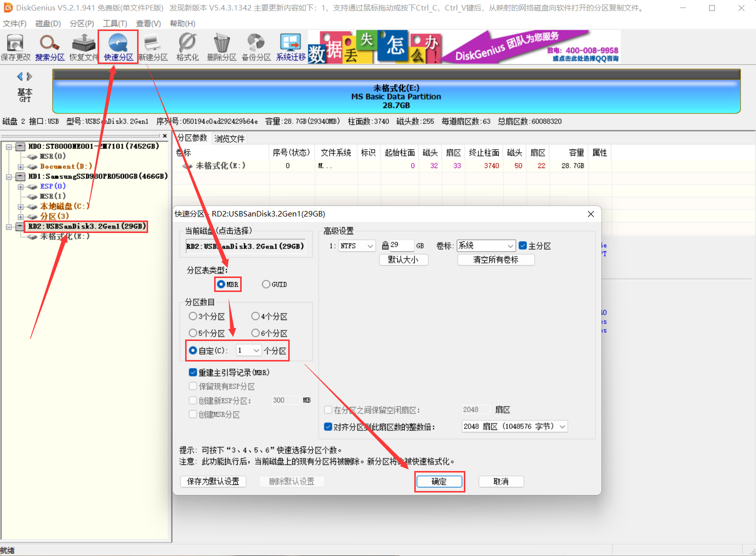Set partition size with 默认大小 control

pyautogui.click(x=403, y=259)
